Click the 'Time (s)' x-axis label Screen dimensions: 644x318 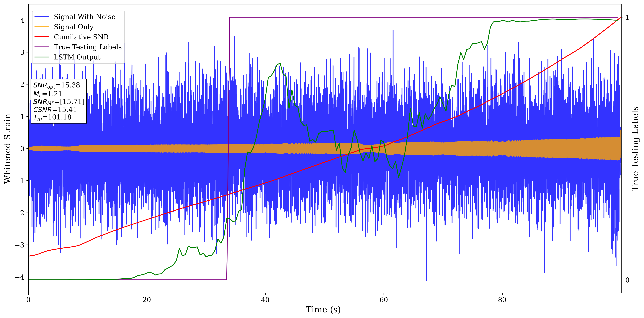[323, 309]
